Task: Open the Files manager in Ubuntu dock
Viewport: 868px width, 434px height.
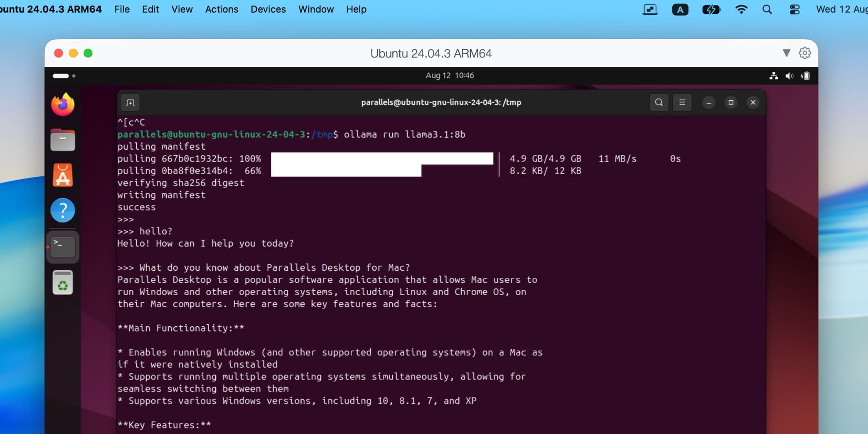Action: (63, 140)
